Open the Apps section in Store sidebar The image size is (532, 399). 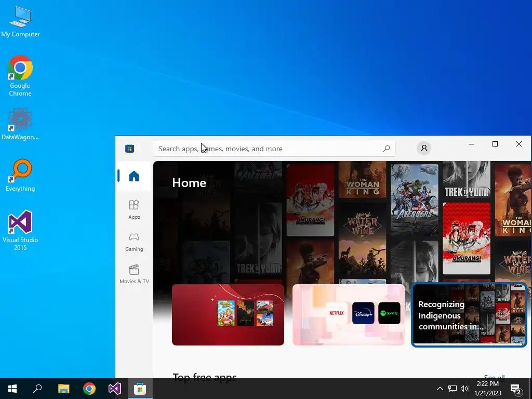pyautogui.click(x=134, y=209)
